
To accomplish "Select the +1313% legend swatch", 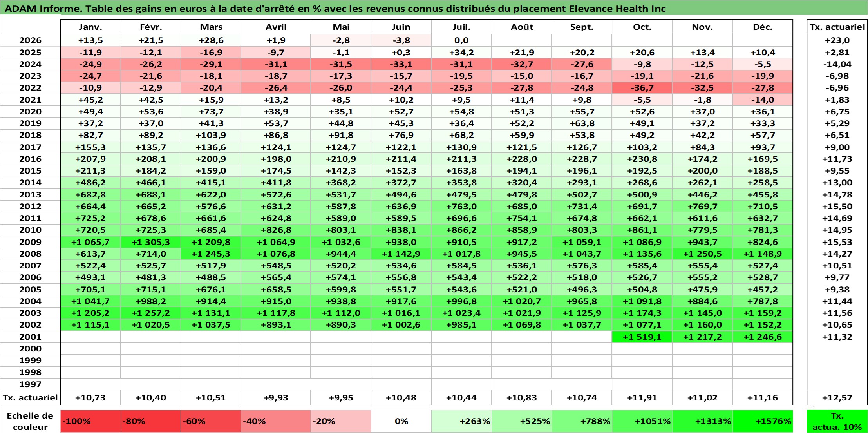I will point(702,421).
